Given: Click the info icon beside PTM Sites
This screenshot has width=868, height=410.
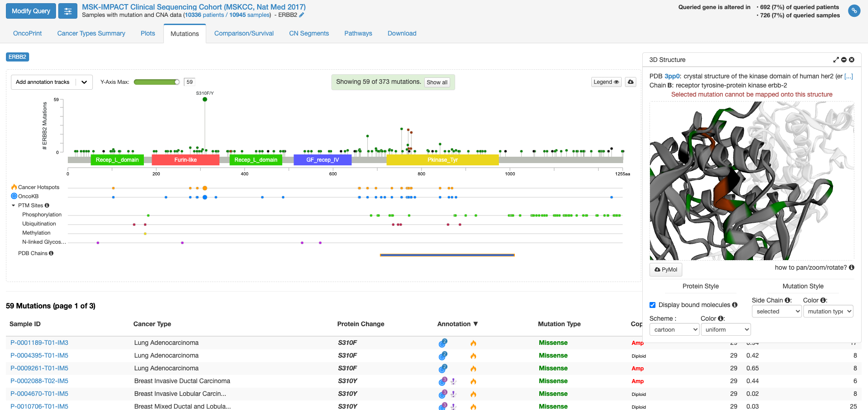Looking at the screenshot, I should (47, 205).
